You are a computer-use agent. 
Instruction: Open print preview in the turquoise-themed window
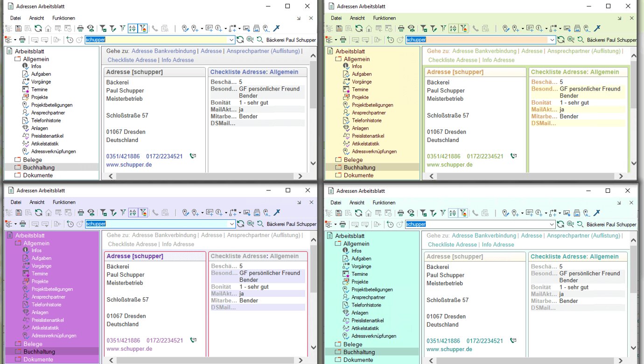(x=410, y=213)
